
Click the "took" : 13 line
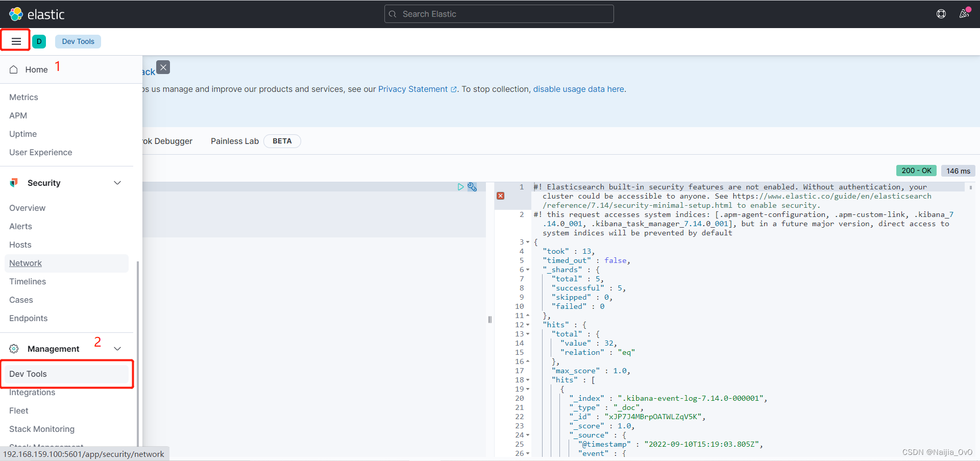pyautogui.click(x=569, y=251)
